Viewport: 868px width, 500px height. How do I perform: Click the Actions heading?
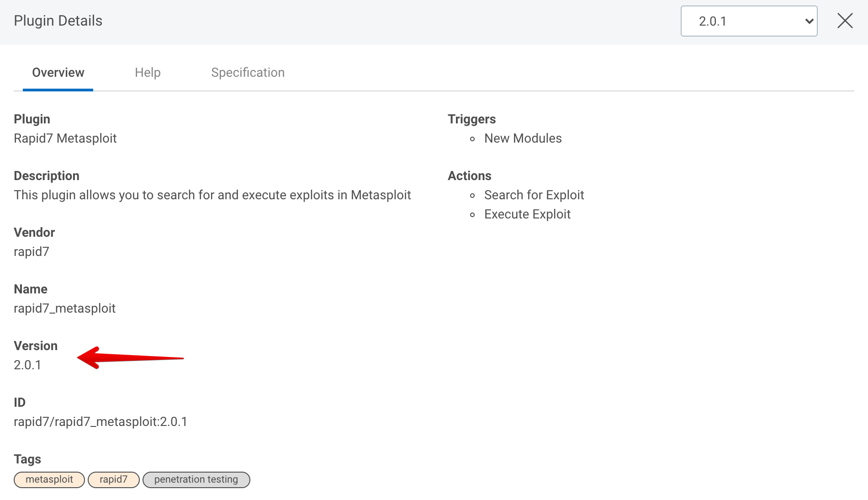pyautogui.click(x=469, y=176)
